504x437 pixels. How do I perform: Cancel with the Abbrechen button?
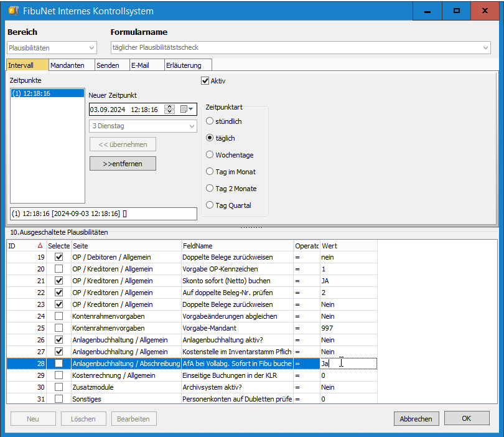point(416,419)
